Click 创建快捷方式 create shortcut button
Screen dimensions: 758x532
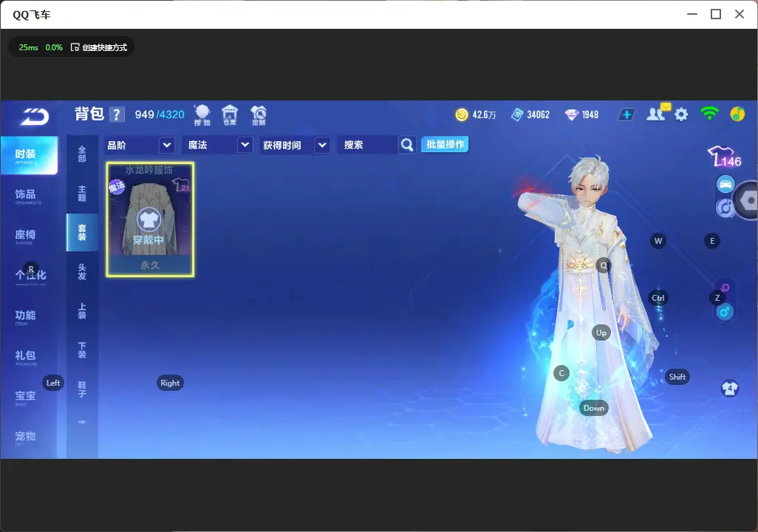(99, 47)
